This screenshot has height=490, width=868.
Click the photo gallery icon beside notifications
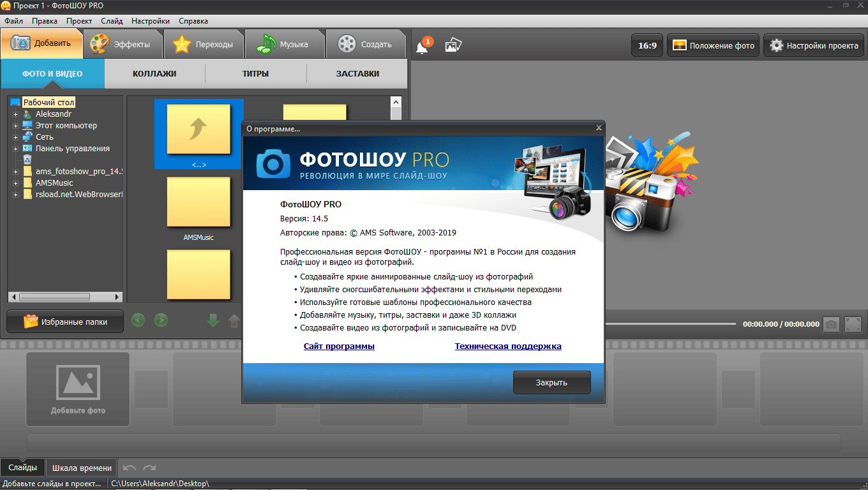(x=453, y=45)
